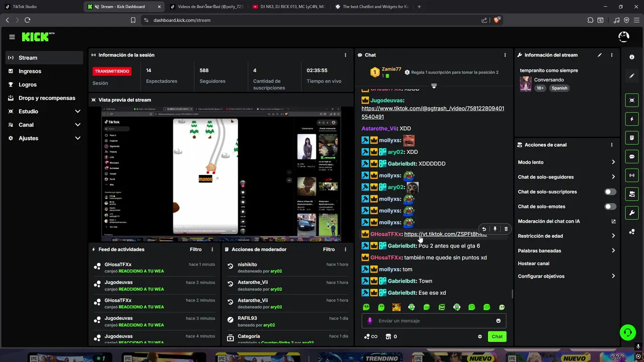Open Chat de solo-seguidores options
This screenshot has height=362, width=644.
(x=567, y=177)
